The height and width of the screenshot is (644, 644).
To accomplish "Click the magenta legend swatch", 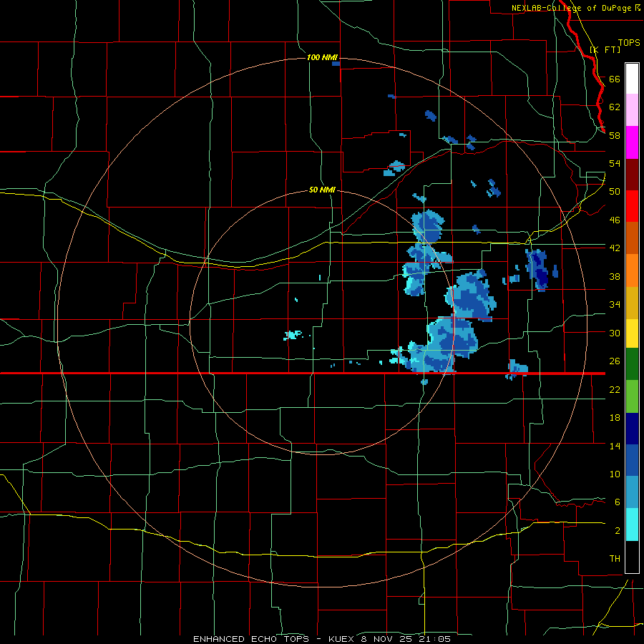I will 632,142.
